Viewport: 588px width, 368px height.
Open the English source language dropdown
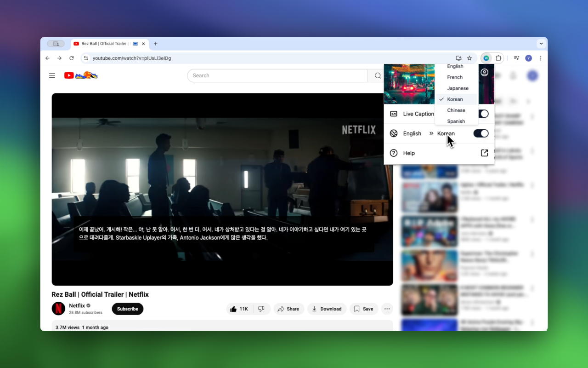point(412,133)
